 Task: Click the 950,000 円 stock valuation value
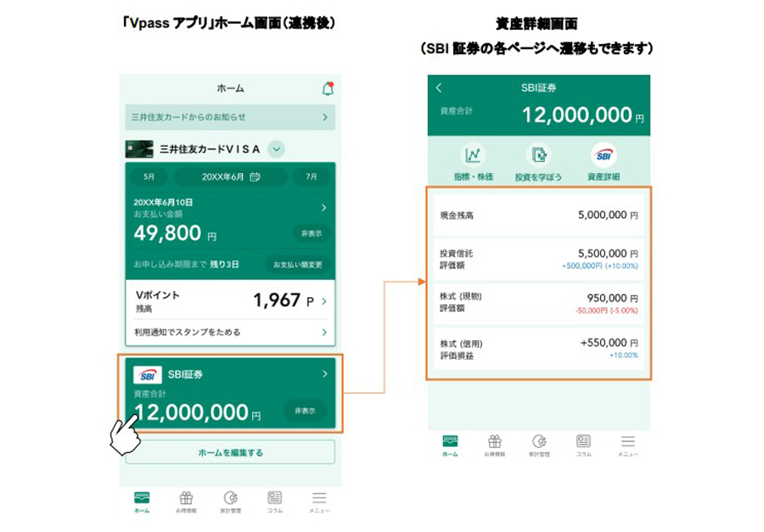click(612, 298)
